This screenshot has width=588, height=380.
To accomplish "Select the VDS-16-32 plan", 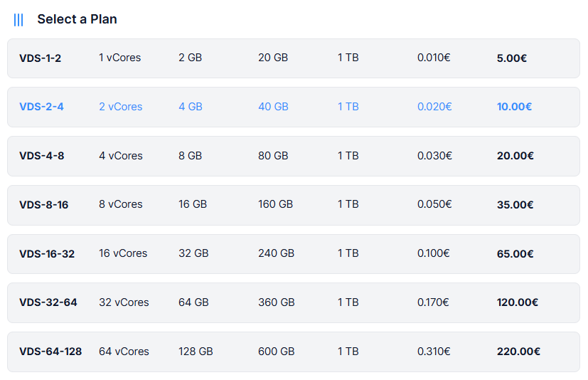I will click(x=47, y=254).
